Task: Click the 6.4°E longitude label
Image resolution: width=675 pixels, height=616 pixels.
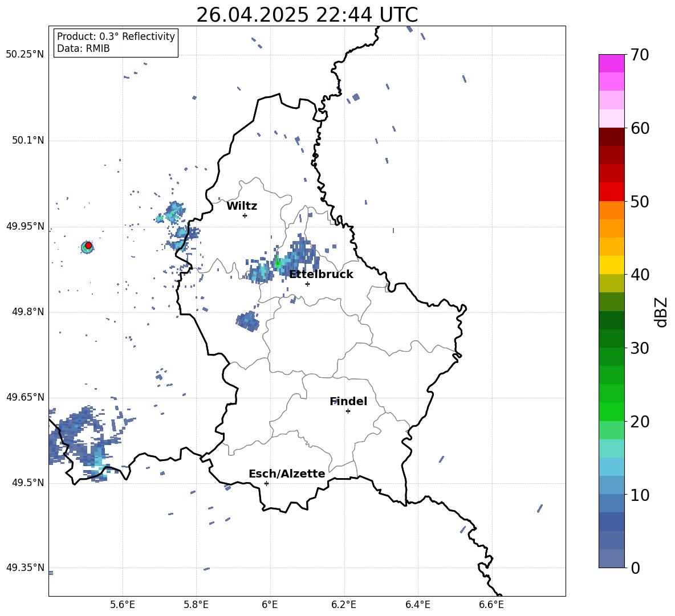Action: click(x=417, y=605)
